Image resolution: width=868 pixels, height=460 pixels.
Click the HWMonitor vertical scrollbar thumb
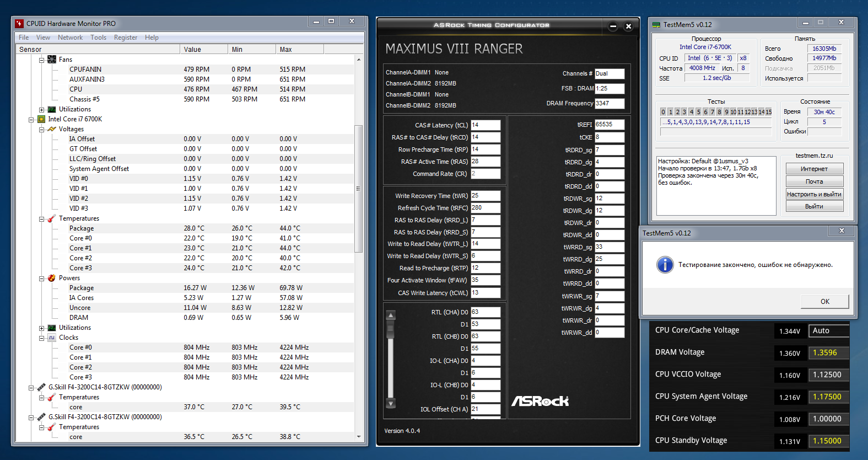(x=359, y=189)
